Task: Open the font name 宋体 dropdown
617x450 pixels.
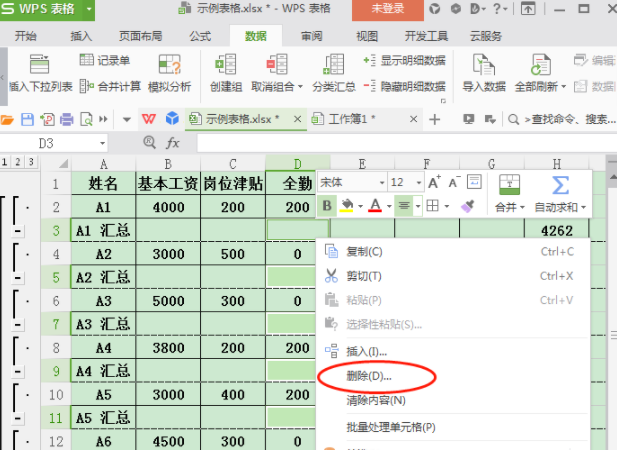Action: (x=381, y=183)
